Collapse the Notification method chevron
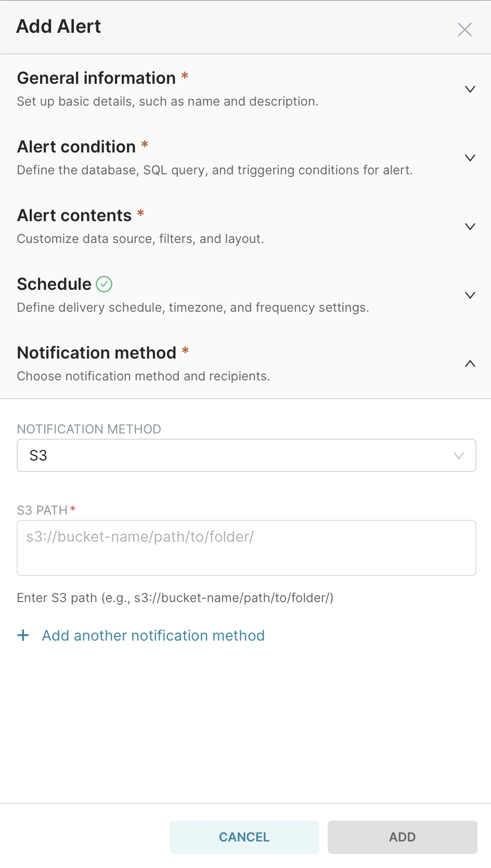The image size is (491, 868). (470, 364)
